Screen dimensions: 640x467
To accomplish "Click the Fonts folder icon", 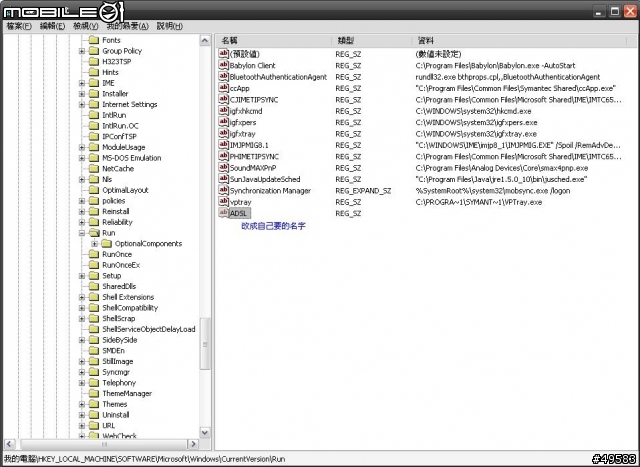I will [x=94, y=40].
